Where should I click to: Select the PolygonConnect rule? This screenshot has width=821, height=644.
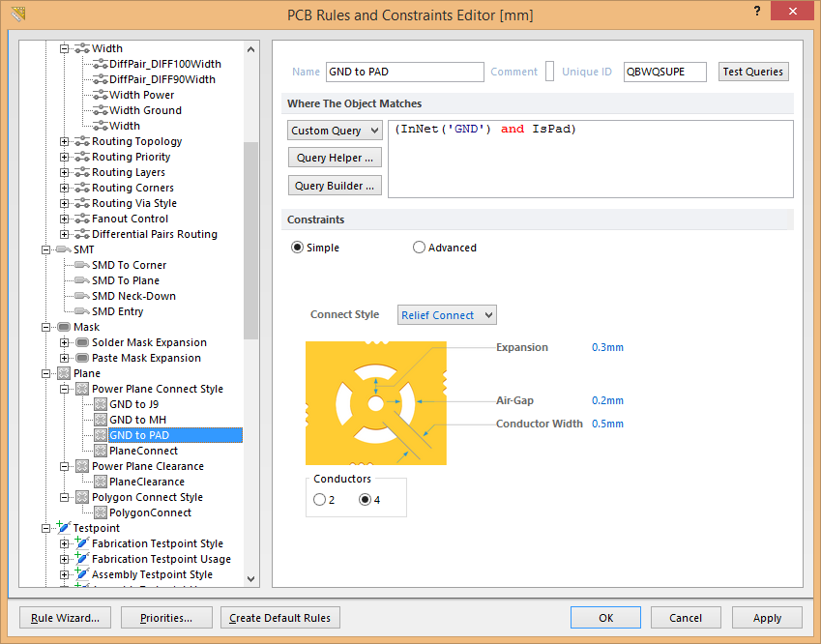[150, 512]
